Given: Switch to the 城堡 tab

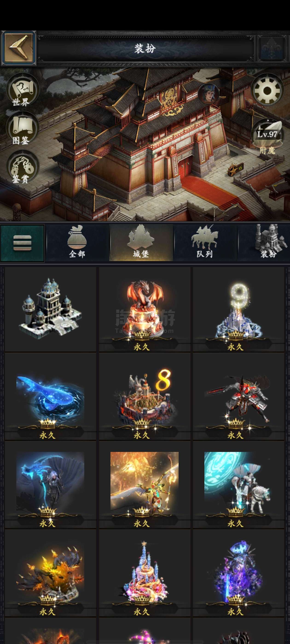Looking at the screenshot, I should (x=141, y=243).
